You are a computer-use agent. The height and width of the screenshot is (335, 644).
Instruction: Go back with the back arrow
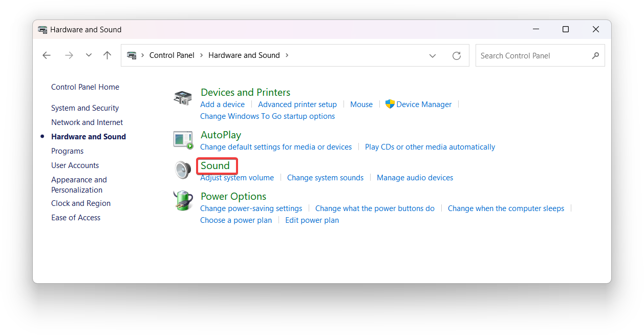[47, 55]
